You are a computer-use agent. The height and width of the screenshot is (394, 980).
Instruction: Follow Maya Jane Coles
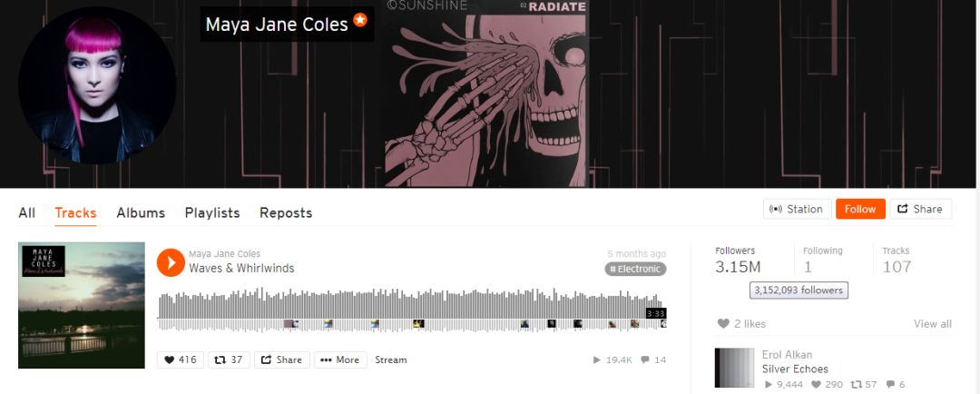[860, 209]
